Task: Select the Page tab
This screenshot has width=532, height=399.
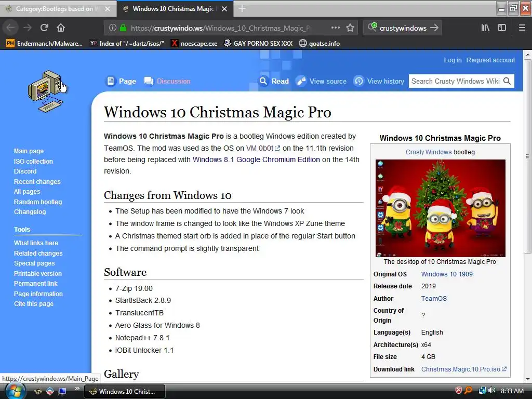Action: click(x=121, y=81)
